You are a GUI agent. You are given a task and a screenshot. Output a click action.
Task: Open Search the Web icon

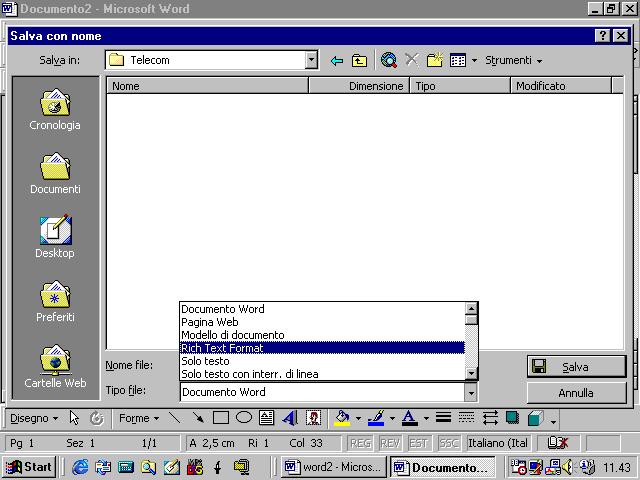[389, 60]
